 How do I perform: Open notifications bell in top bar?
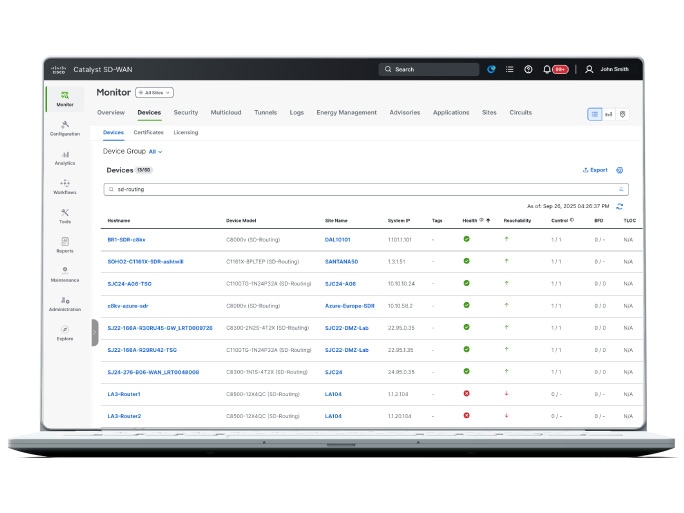[547, 69]
